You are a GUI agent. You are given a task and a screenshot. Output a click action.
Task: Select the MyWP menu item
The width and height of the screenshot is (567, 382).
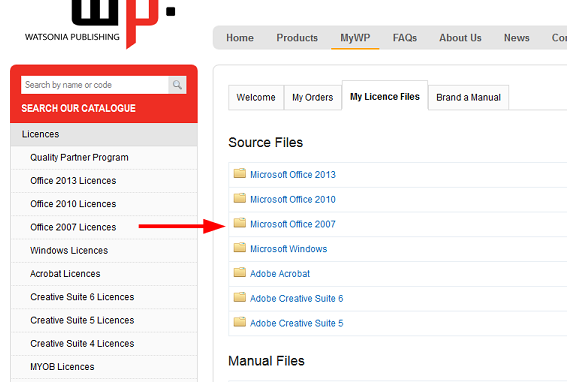click(355, 38)
